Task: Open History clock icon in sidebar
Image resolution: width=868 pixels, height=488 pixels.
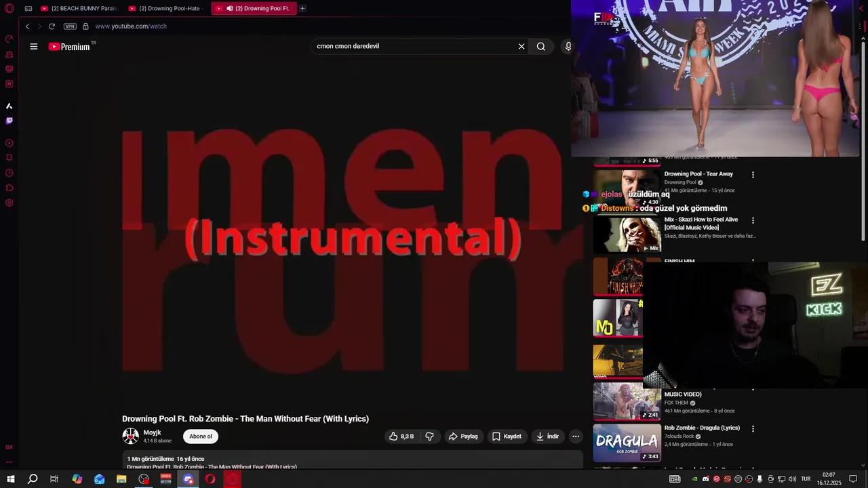Action: pos(9,173)
